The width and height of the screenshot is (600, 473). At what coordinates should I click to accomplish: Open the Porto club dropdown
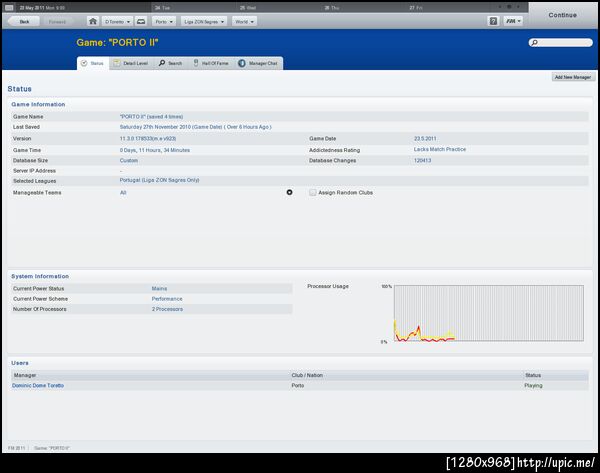164,22
